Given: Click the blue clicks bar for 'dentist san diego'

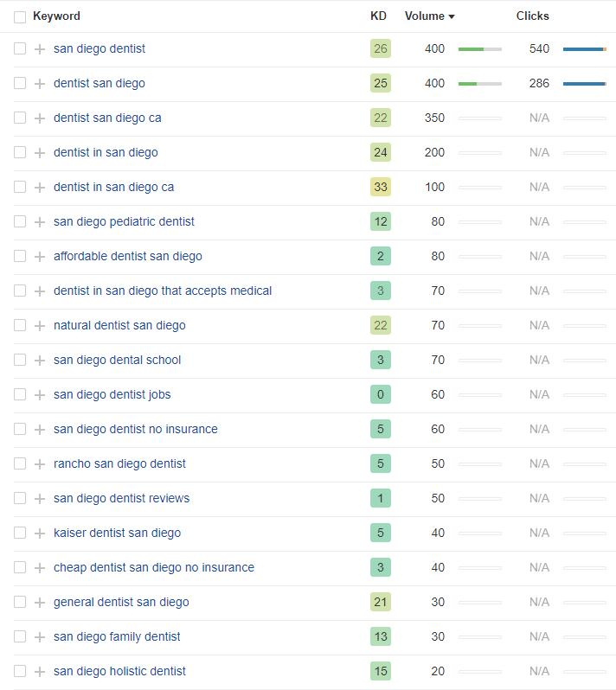Looking at the screenshot, I should (x=584, y=84).
